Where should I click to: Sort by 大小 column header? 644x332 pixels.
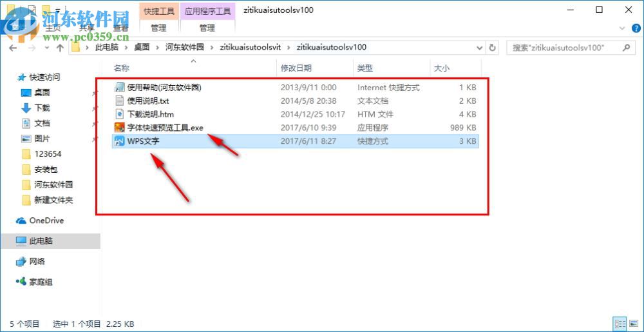tap(442, 68)
